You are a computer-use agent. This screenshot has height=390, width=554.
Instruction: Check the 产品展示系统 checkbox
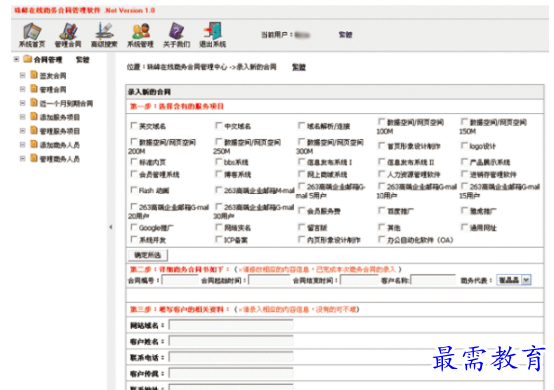(x=464, y=162)
